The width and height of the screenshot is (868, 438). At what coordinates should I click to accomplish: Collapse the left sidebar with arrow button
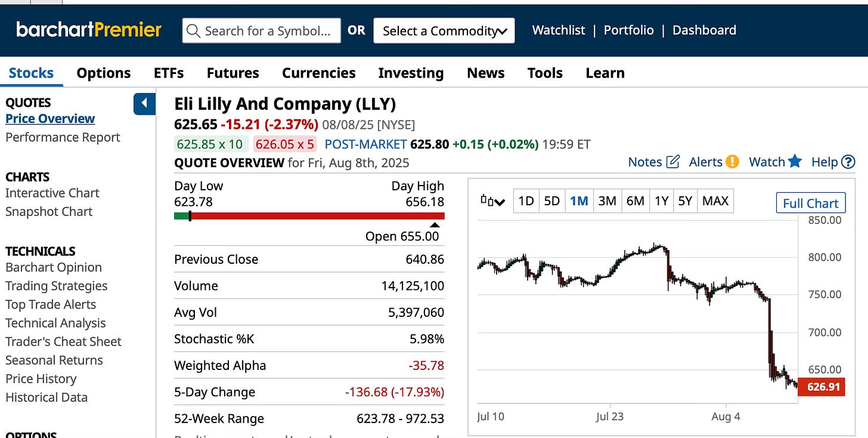[x=144, y=104]
